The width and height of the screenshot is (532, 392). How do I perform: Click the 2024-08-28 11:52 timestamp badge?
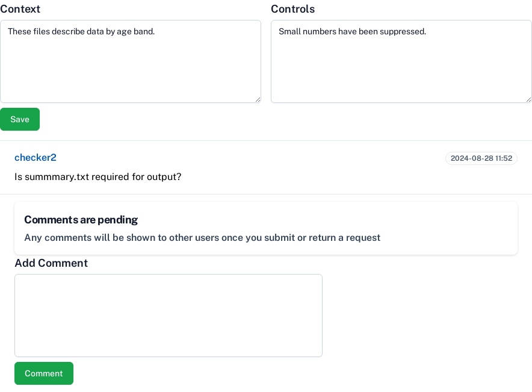pos(481,158)
